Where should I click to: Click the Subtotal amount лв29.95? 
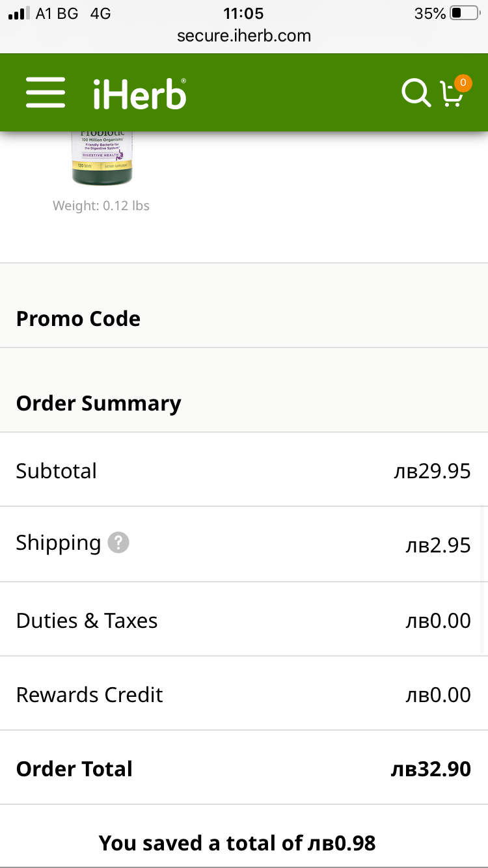click(432, 470)
